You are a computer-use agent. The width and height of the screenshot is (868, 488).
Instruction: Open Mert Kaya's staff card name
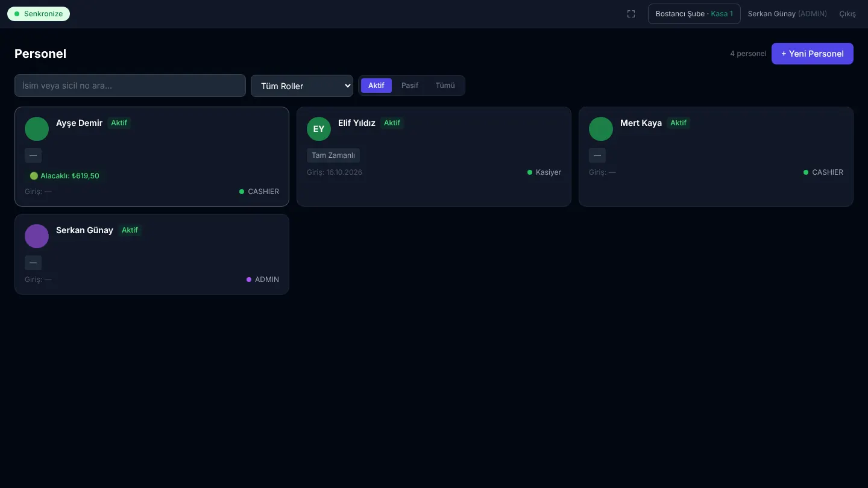641,123
